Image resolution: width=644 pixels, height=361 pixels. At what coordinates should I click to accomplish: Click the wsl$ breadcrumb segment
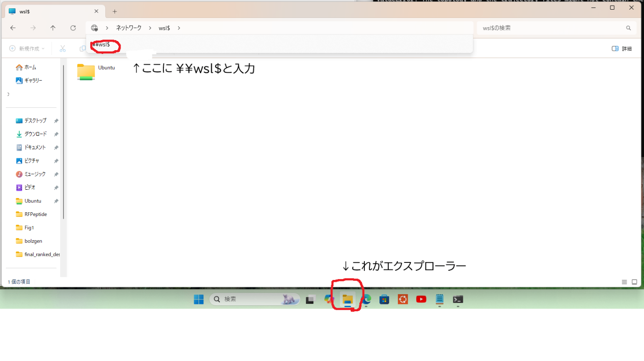point(165,28)
